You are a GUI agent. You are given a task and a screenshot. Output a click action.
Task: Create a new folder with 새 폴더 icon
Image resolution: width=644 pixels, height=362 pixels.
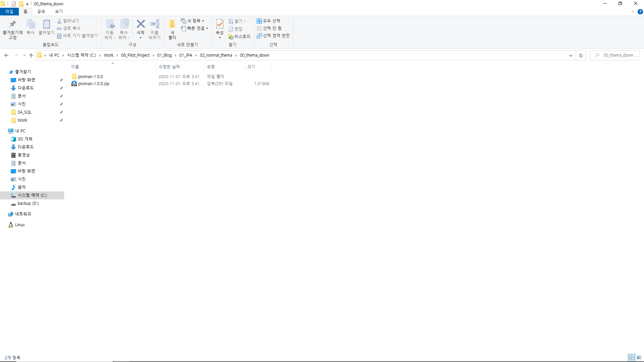(x=172, y=24)
